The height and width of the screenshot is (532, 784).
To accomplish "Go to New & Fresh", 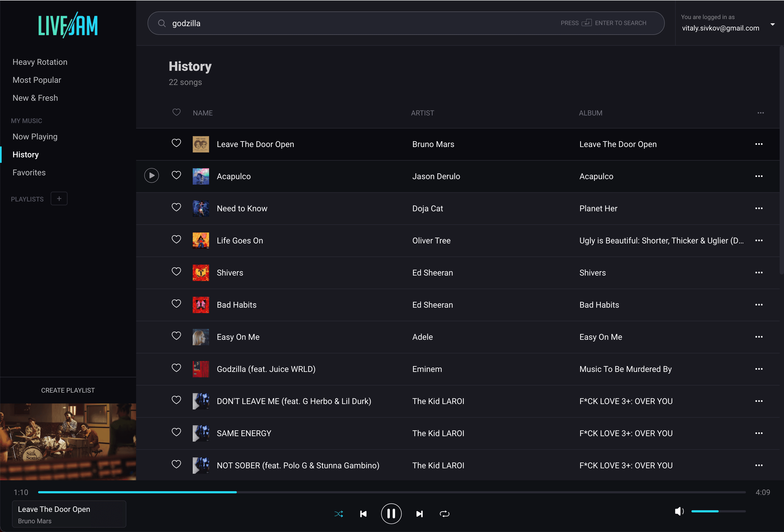I will (35, 98).
